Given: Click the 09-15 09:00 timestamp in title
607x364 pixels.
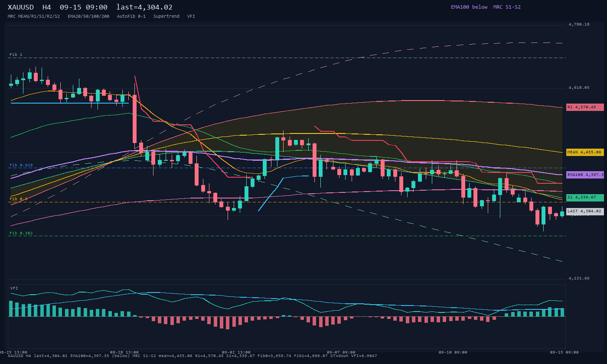Looking at the screenshot, I should tap(84, 7).
